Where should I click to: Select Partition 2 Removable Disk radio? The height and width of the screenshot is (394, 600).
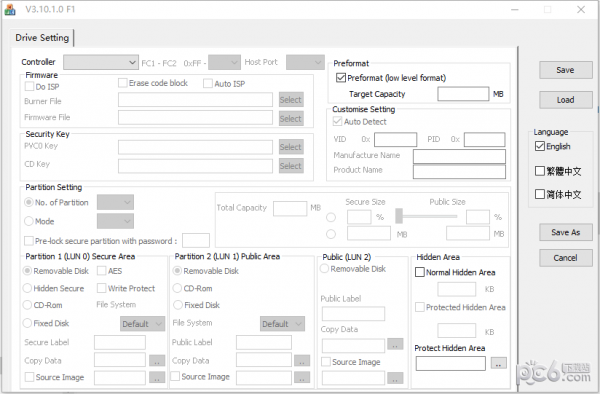click(x=177, y=271)
